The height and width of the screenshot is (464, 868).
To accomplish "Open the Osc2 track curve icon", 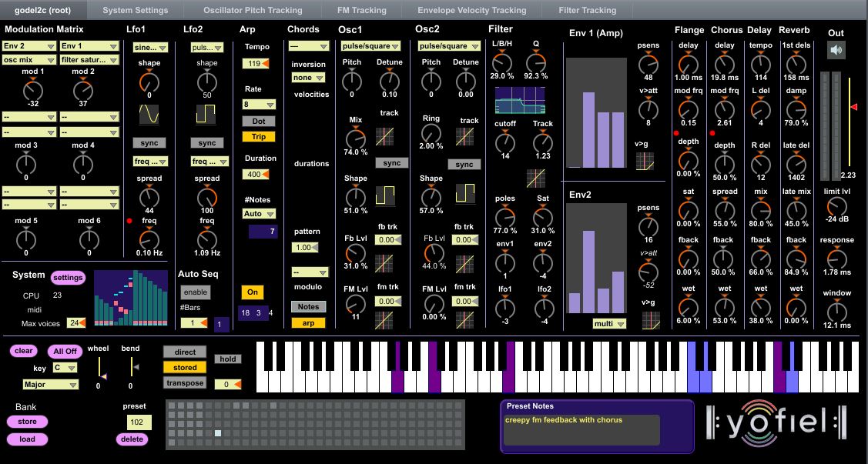I will pyautogui.click(x=464, y=137).
